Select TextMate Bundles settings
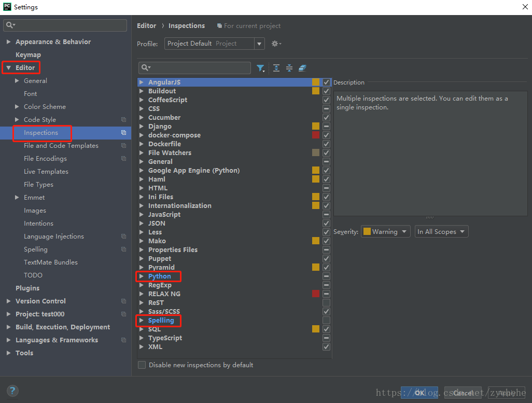 coord(50,262)
